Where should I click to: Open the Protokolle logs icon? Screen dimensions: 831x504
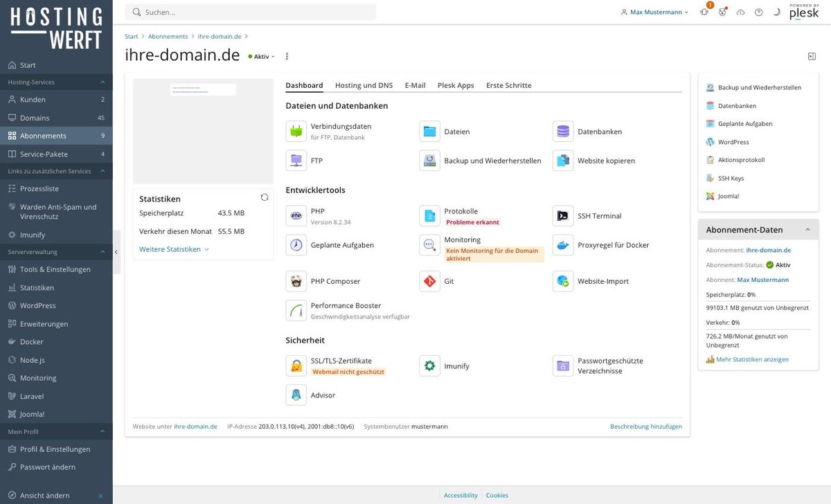[429, 216]
